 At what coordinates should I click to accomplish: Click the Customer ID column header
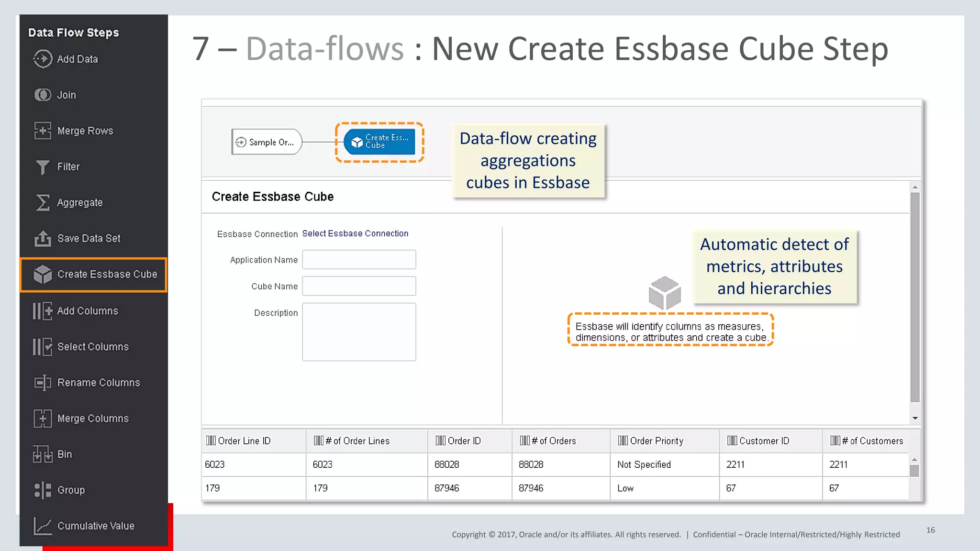pyautogui.click(x=771, y=441)
